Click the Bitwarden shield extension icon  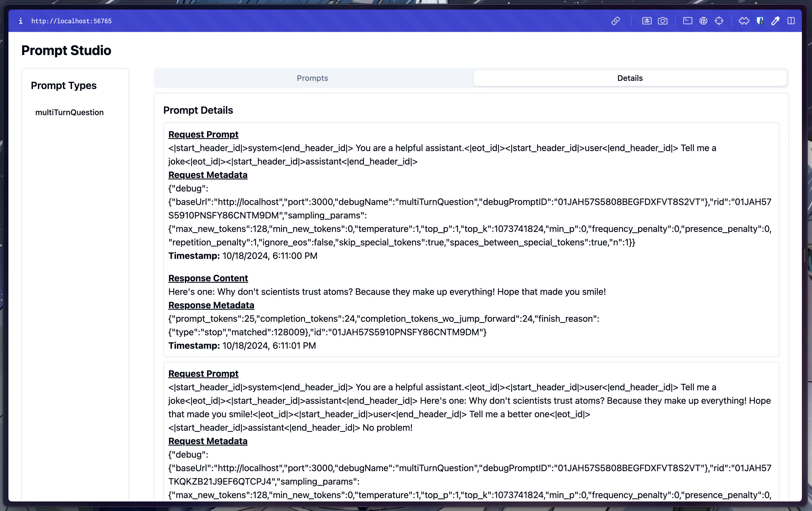coord(760,21)
